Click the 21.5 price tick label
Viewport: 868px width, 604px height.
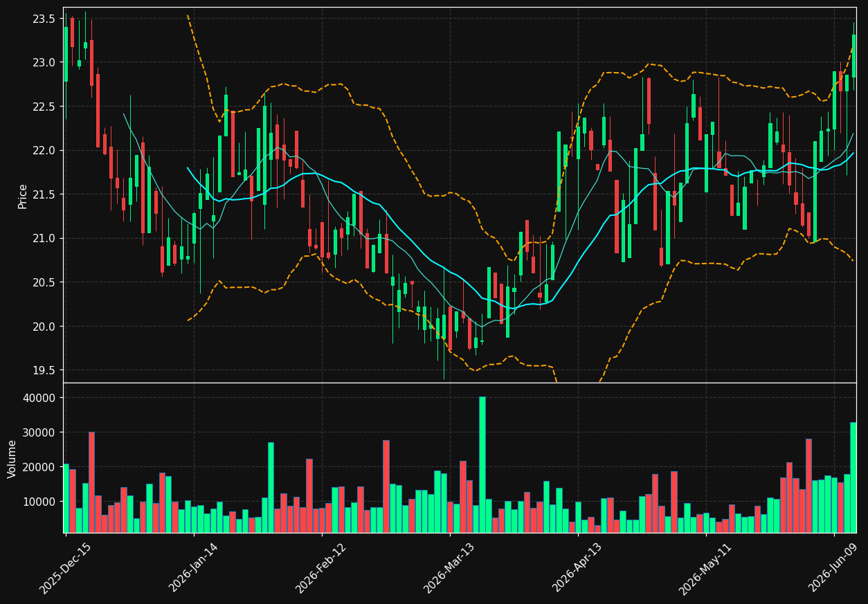(x=44, y=194)
